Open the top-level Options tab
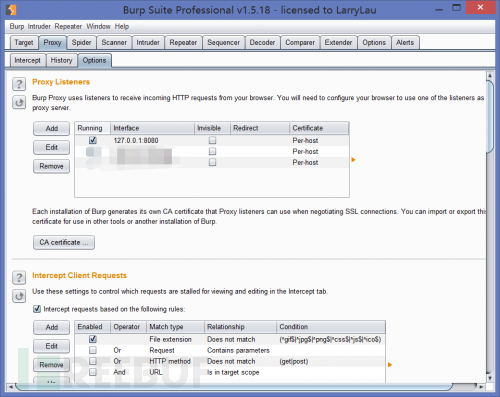 [x=374, y=43]
